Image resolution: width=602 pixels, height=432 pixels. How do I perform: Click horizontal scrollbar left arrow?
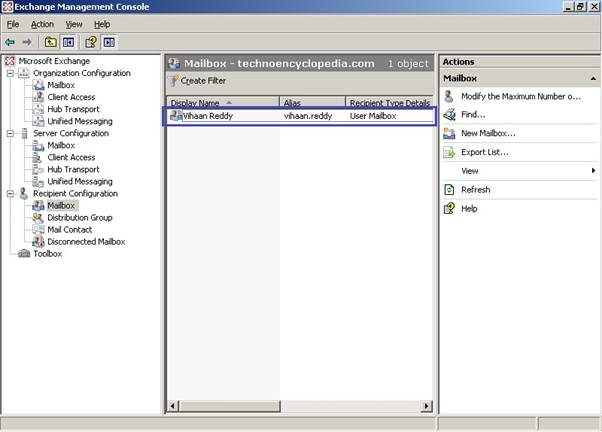coord(173,406)
